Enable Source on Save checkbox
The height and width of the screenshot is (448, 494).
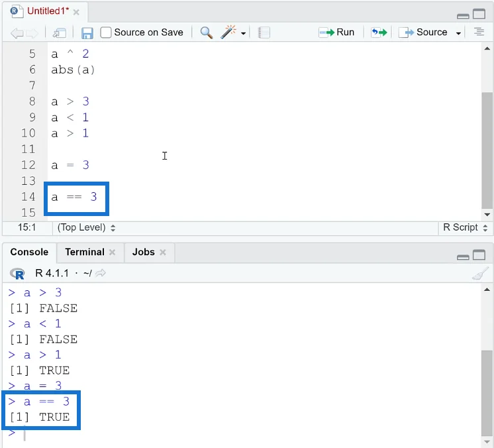(105, 32)
